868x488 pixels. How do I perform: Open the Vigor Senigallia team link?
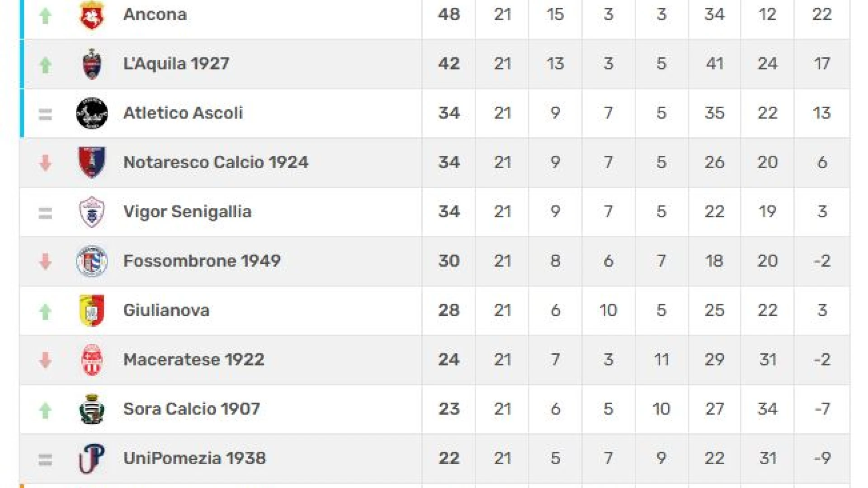[x=187, y=211]
